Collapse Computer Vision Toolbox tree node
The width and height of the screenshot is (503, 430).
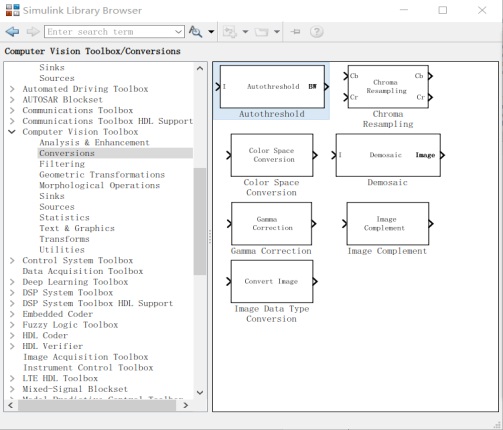coord(12,132)
